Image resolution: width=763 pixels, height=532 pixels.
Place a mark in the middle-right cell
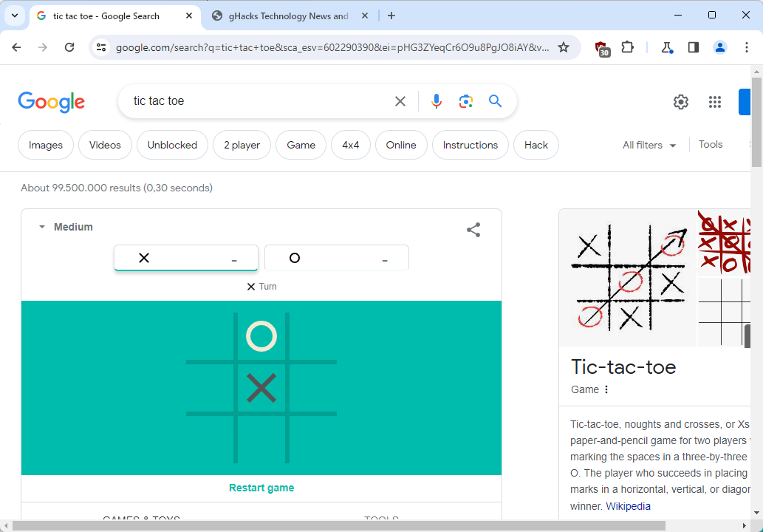click(x=313, y=388)
